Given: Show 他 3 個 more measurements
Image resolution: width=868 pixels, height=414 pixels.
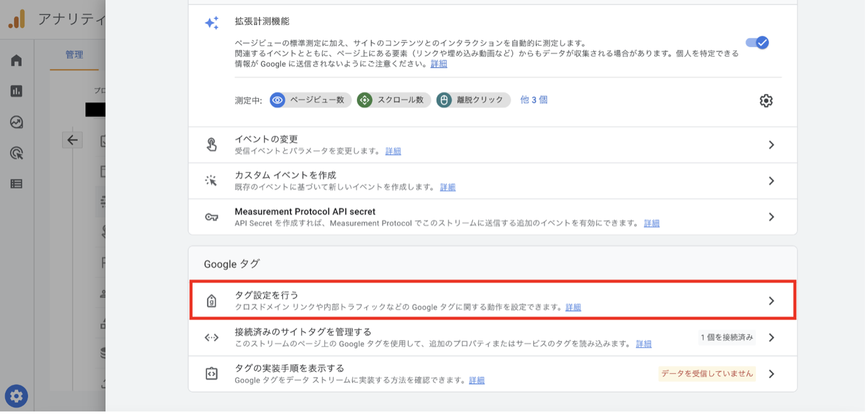Looking at the screenshot, I should pos(534,100).
